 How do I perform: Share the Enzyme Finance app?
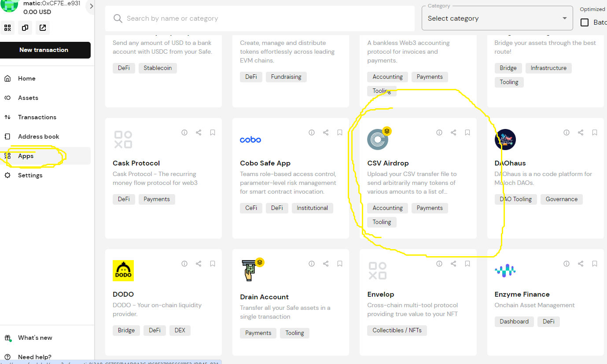click(581, 264)
